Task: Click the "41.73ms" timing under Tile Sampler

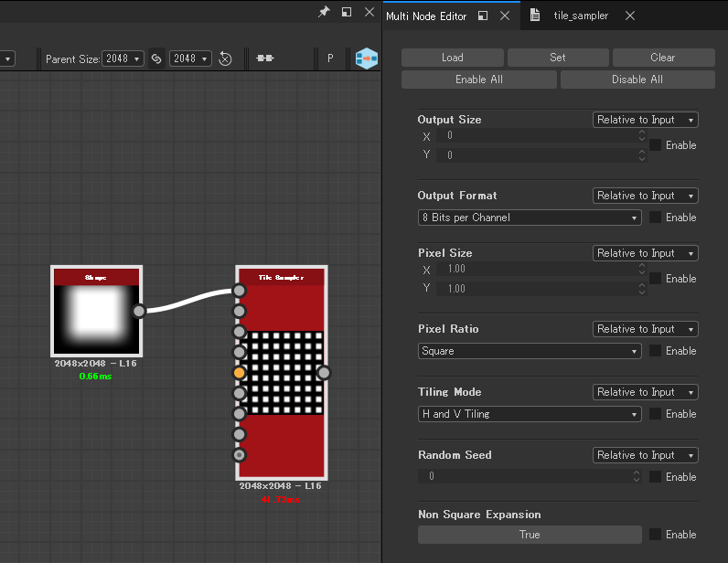Action: 281,500
